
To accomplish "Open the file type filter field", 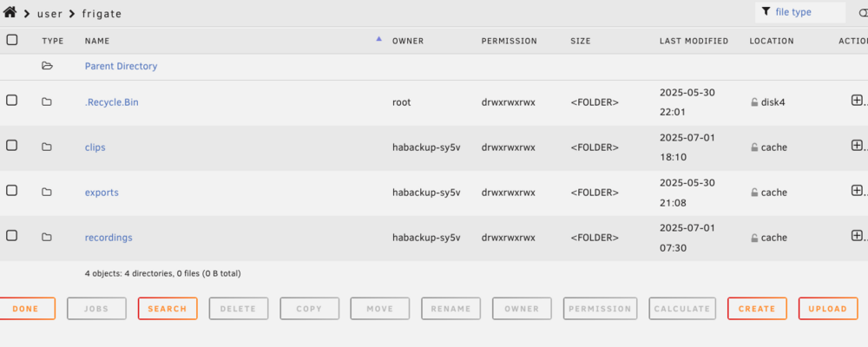I will pos(800,12).
